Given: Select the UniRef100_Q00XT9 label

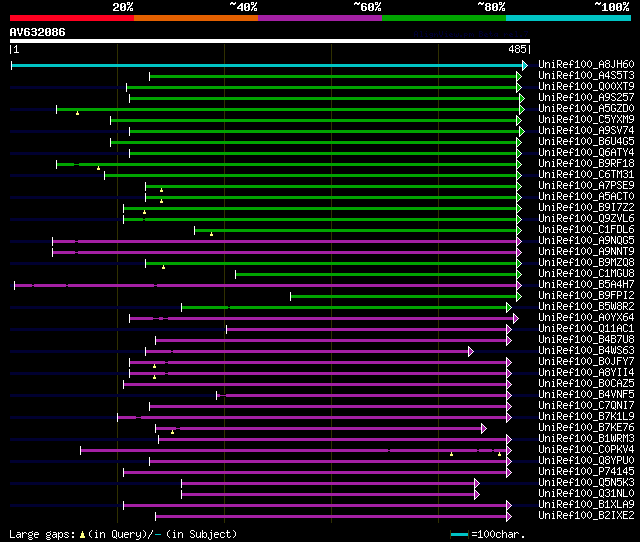Looking at the screenshot, I should 586,87.
